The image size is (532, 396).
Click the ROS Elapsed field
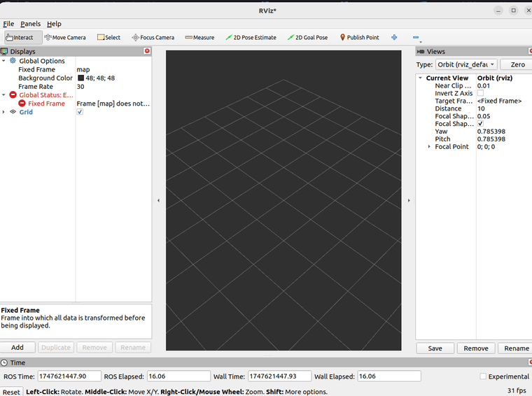pos(178,376)
